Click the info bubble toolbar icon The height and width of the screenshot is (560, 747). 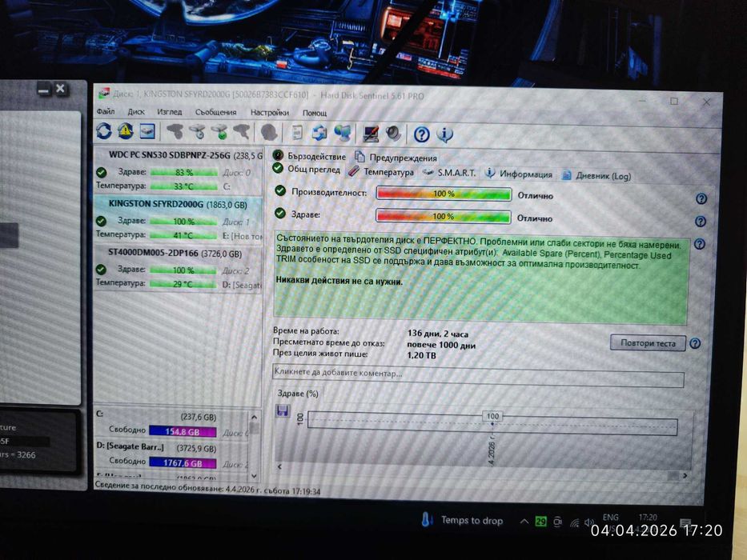(x=444, y=134)
